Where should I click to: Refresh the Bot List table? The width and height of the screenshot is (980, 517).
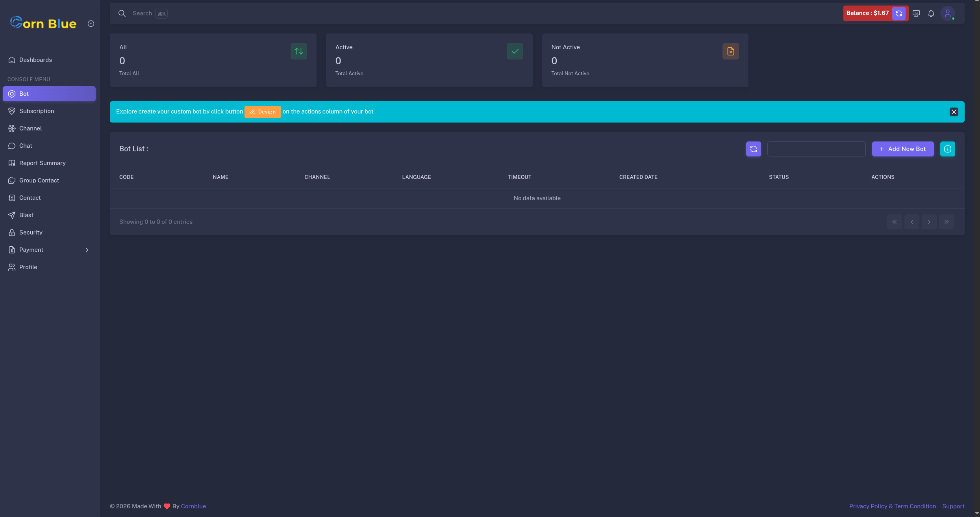[x=753, y=149]
